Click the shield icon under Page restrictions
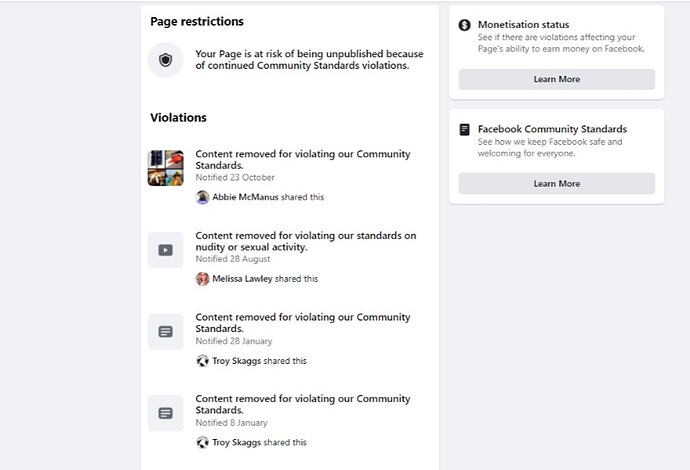This screenshot has height=470, width=690. click(x=165, y=60)
